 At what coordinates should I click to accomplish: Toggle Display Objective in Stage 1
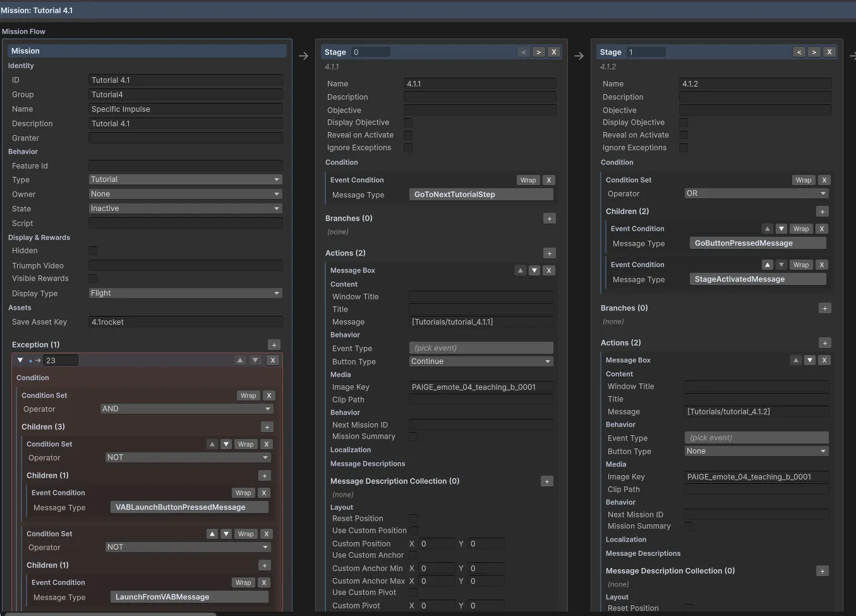684,123
